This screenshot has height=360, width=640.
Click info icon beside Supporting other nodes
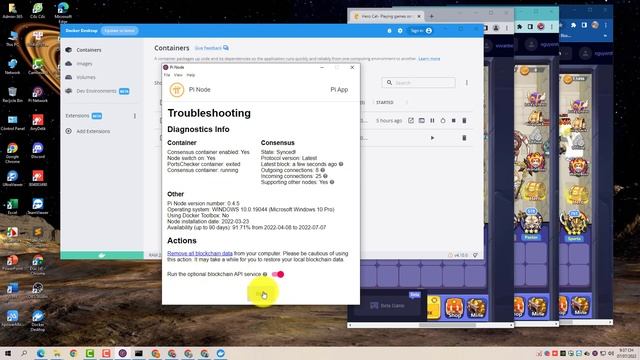(332, 182)
